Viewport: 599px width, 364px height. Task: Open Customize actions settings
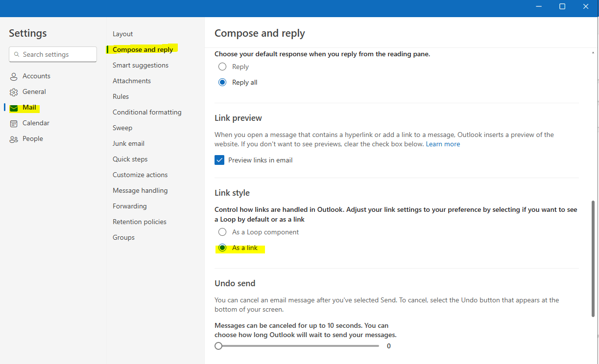coord(140,175)
